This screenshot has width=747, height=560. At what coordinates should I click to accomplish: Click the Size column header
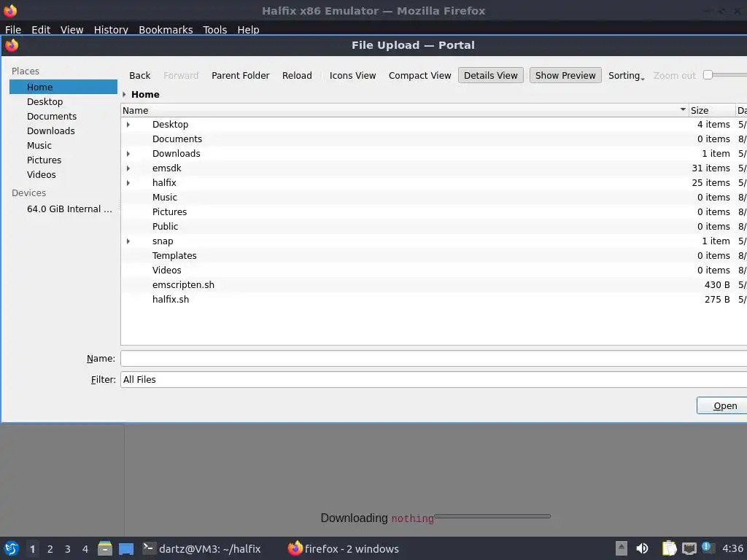(712, 110)
